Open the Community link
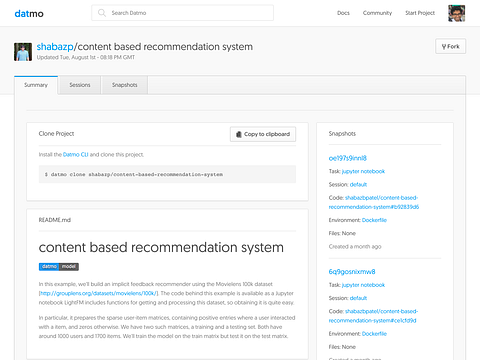The image size is (480, 360). 377,13
